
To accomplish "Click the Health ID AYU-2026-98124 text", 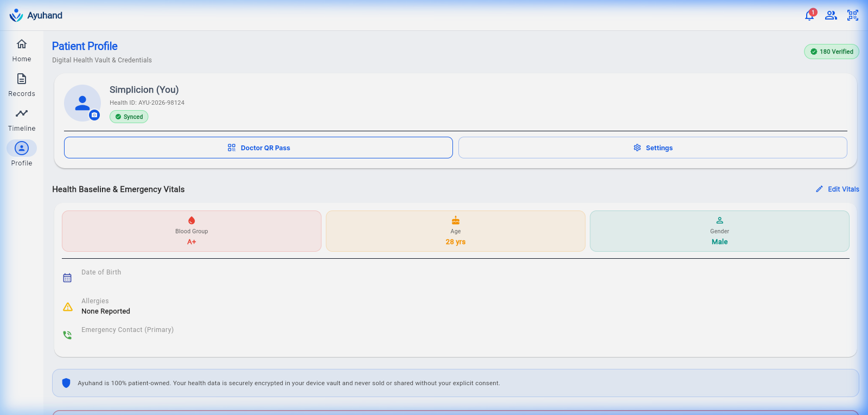I will (147, 103).
